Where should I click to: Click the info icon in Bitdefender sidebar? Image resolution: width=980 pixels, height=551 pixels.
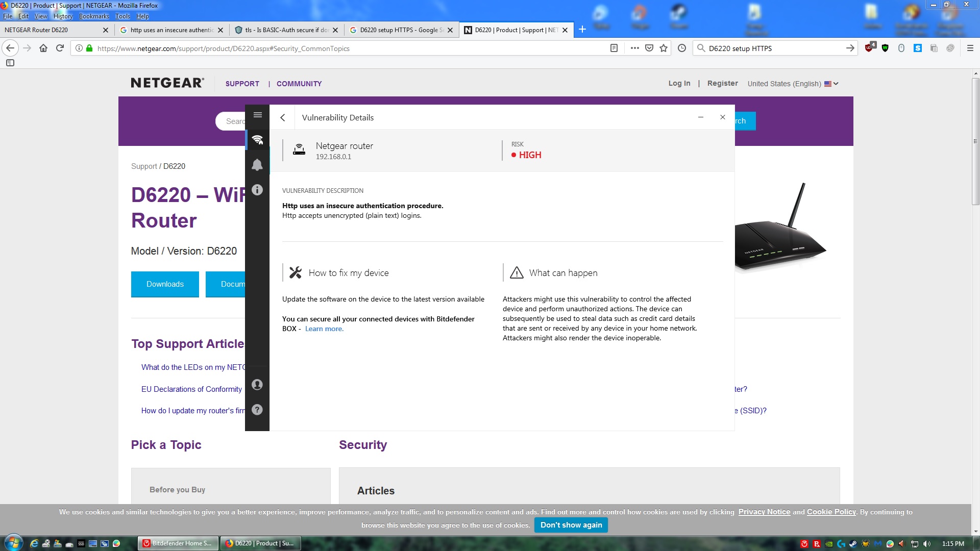pyautogui.click(x=257, y=190)
